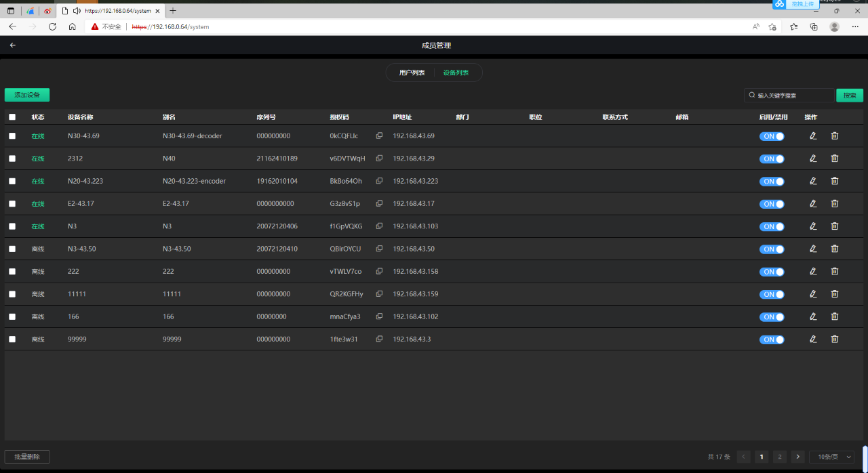This screenshot has height=473, width=868.
Task: Open the 10 per page dropdown
Action: (831, 457)
